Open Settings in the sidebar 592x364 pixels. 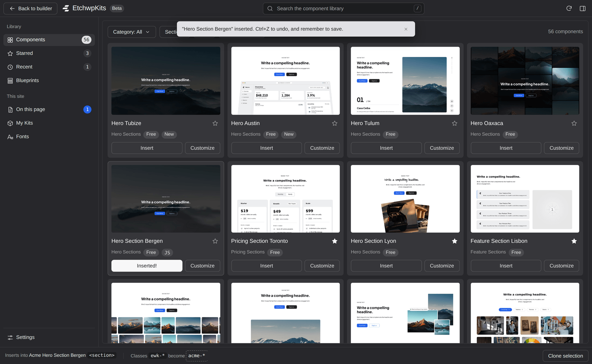click(49, 337)
